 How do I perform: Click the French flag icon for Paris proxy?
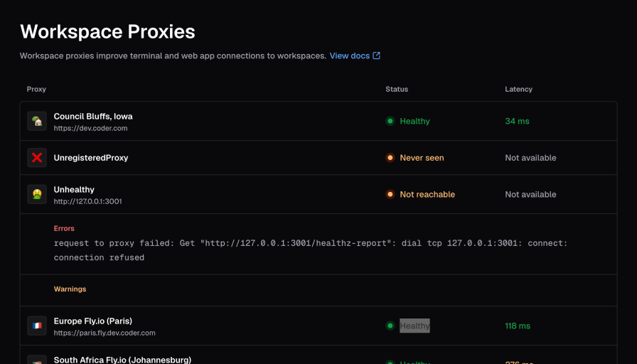click(37, 326)
